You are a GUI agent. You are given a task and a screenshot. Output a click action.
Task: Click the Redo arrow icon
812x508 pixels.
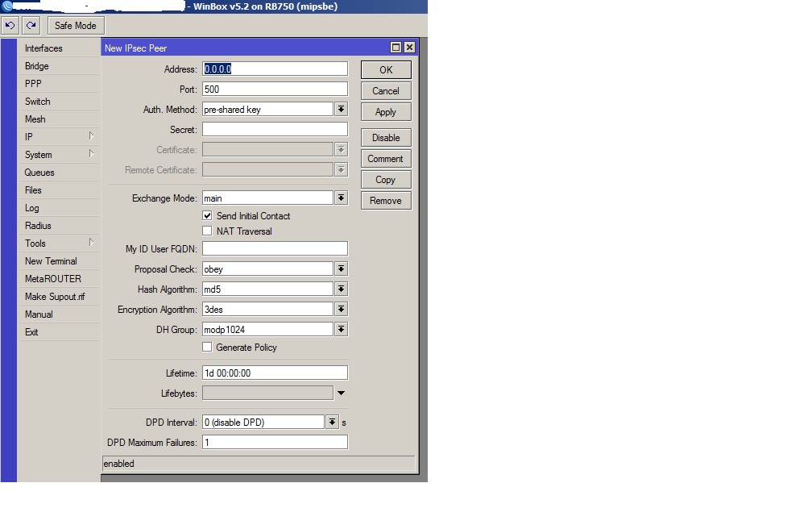(x=31, y=26)
